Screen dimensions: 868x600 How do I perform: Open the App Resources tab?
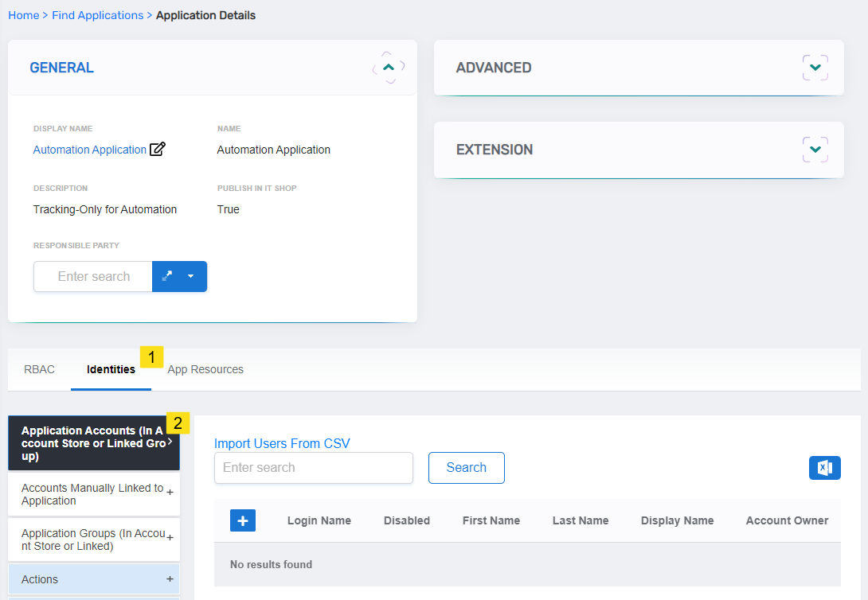205,368
